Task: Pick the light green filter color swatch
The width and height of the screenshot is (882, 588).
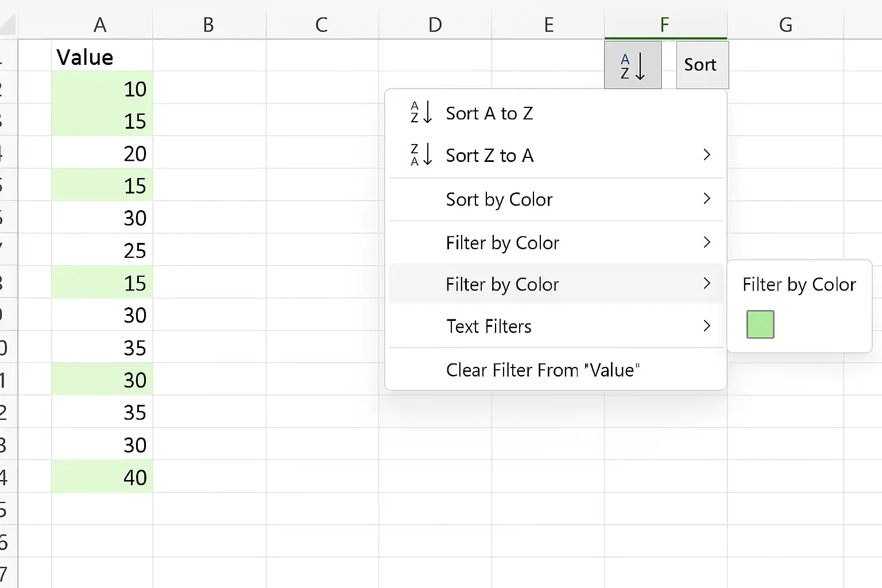Action: tap(760, 324)
